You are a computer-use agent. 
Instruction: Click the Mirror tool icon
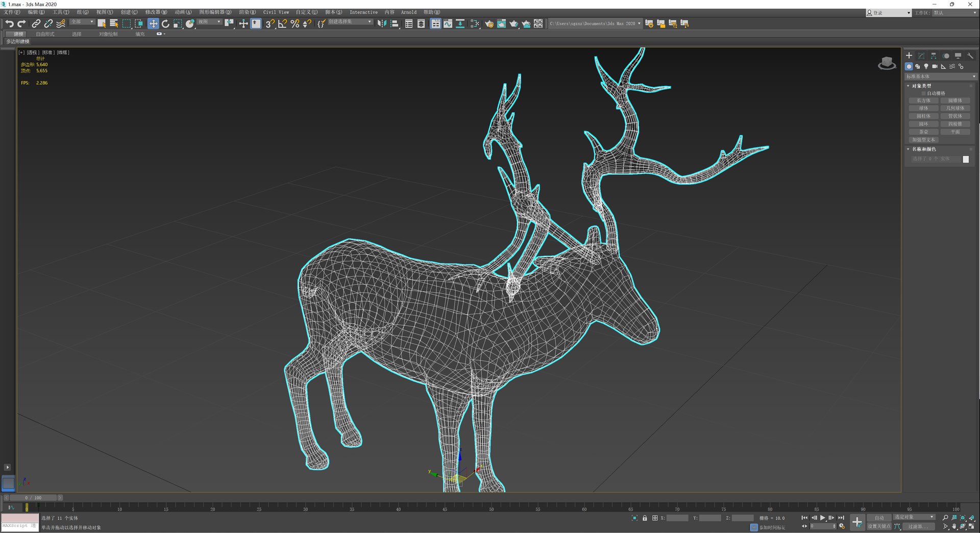[382, 23]
